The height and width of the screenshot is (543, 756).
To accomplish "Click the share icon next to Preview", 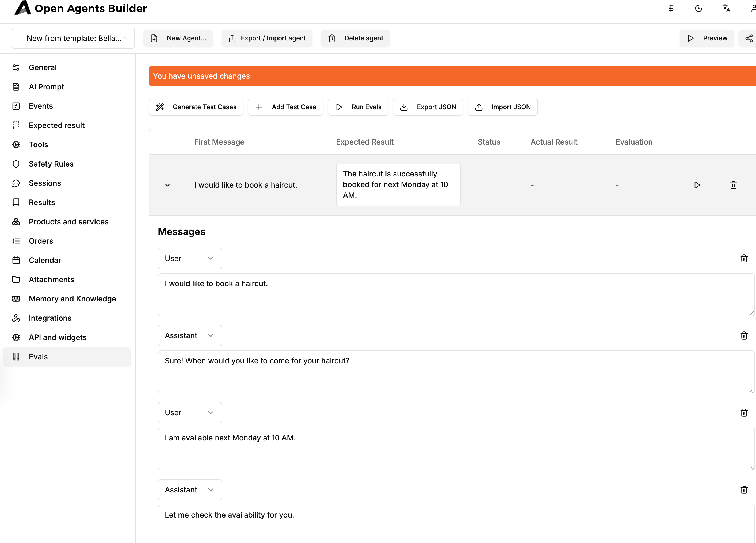I will pyautogui.click(x=749, y=38).
